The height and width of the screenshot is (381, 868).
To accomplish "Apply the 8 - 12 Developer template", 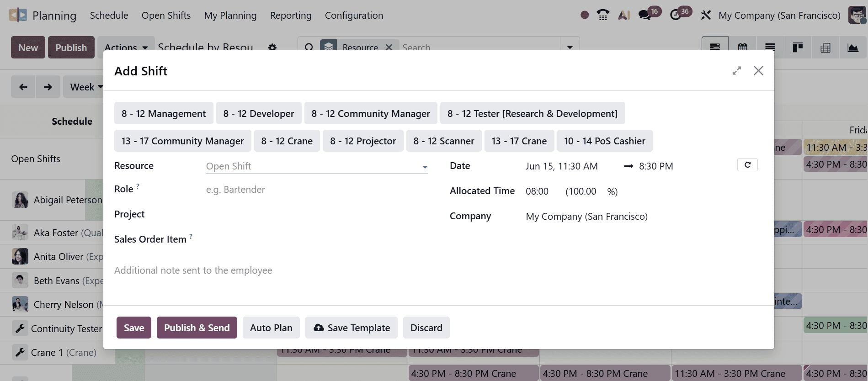I will tap(259, 113).
